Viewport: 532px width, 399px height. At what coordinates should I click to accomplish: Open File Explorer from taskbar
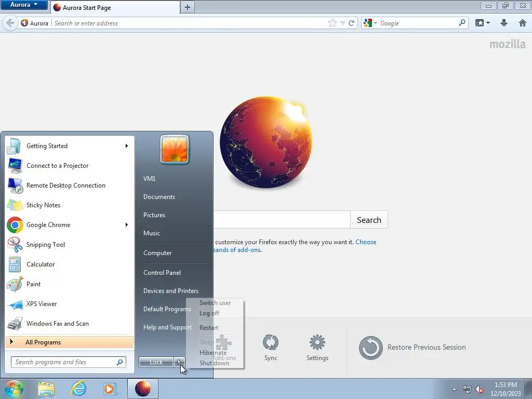click(46, 389)
